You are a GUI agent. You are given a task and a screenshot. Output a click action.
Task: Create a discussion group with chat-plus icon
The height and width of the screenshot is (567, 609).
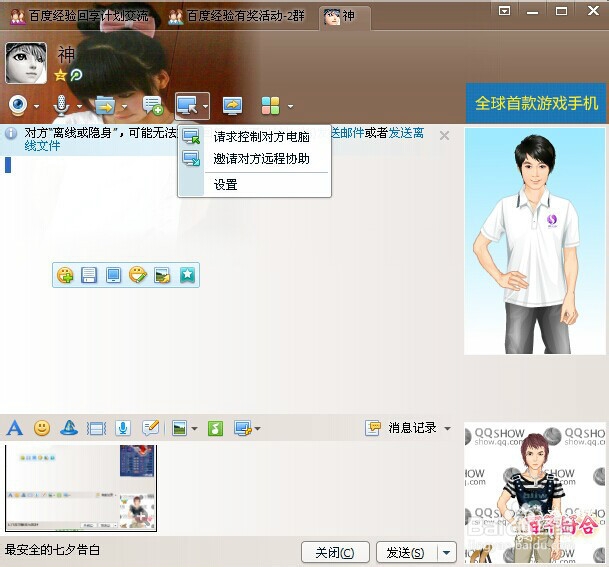pyautogui.click(x=152, y=105)
